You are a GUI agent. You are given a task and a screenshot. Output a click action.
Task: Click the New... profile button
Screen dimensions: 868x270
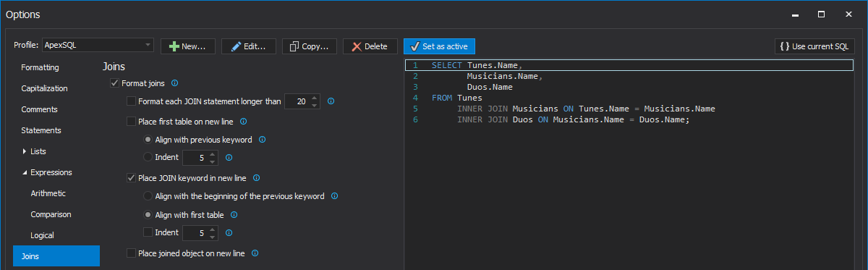(x=188, y=46)
